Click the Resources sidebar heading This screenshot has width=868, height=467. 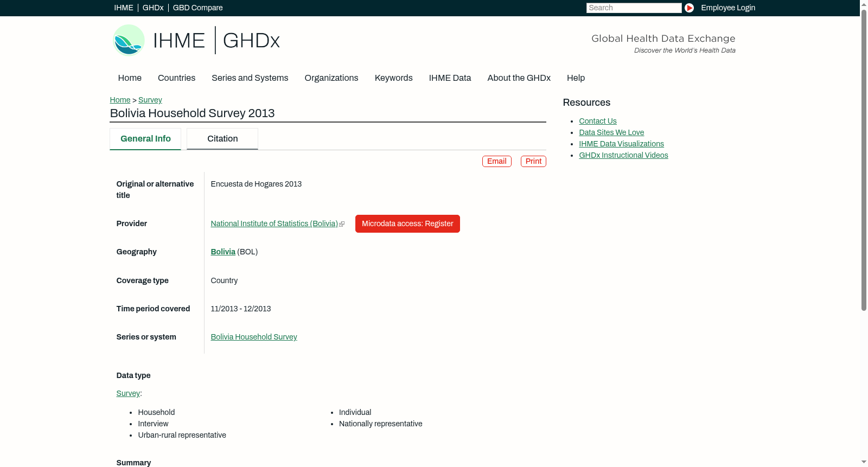click(x=586, y=103)
